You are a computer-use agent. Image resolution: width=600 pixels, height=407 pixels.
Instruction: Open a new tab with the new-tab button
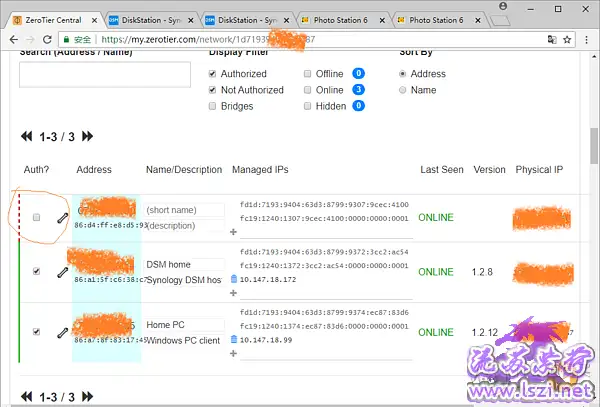click(500, 20)
